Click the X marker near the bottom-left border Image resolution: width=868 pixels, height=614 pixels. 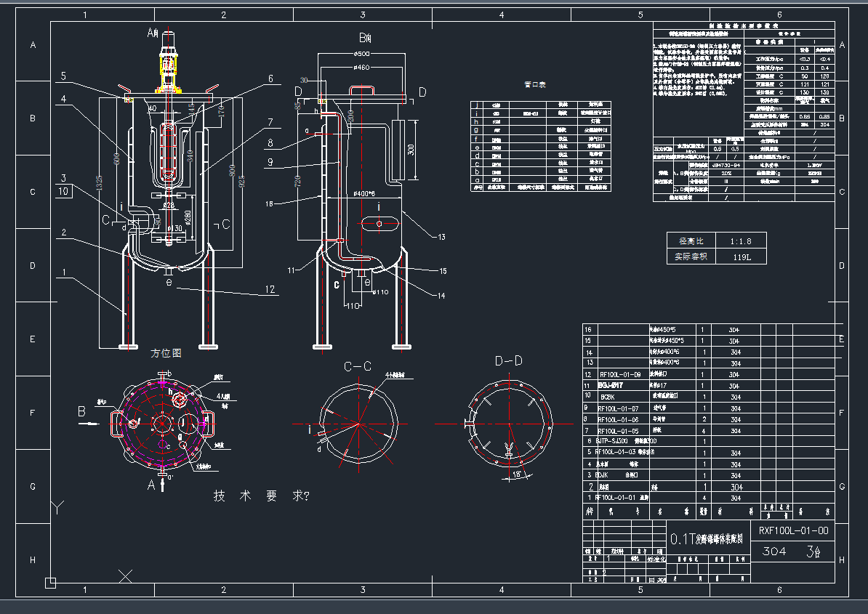click(x=125, y=576)
